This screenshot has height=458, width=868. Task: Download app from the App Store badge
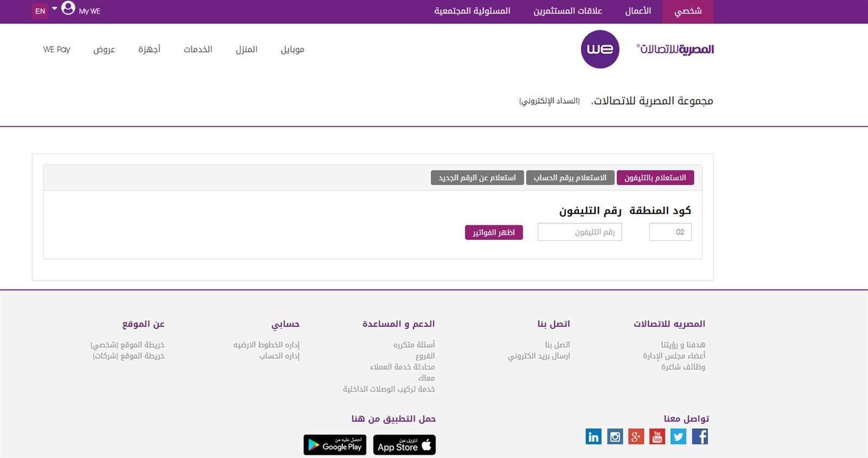pyautogui.click(x=404, y=445)
